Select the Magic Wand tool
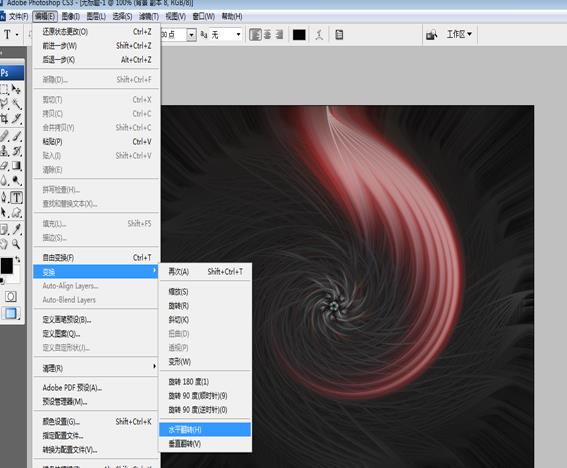Screen dimensions: 567x468 pos(16,104)
